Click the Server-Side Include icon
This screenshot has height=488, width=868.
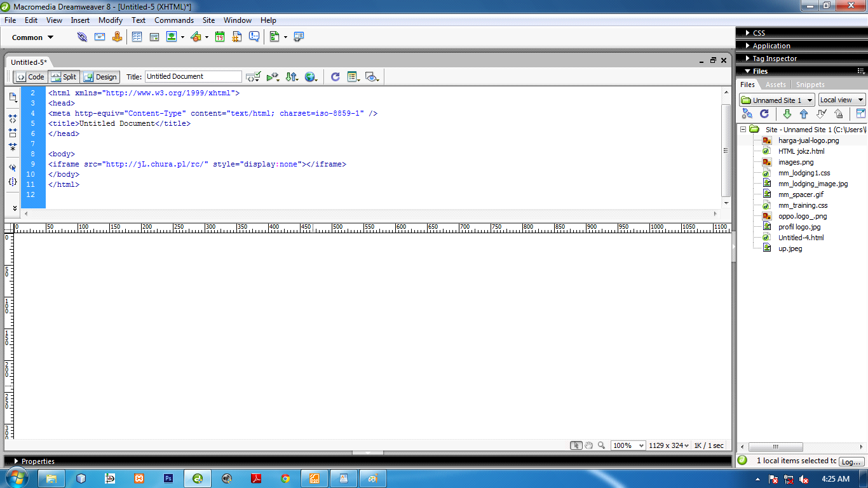pos(237,37)
